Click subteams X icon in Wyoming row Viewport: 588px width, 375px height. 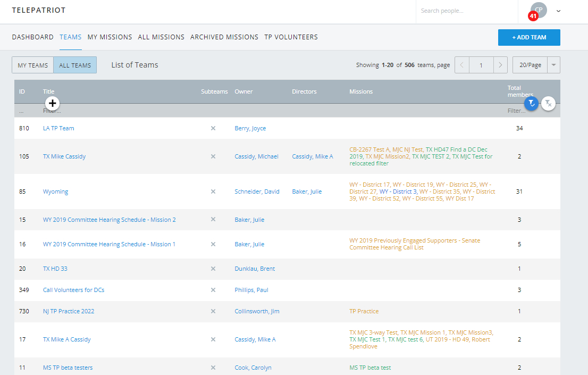(x=213, y=191)
